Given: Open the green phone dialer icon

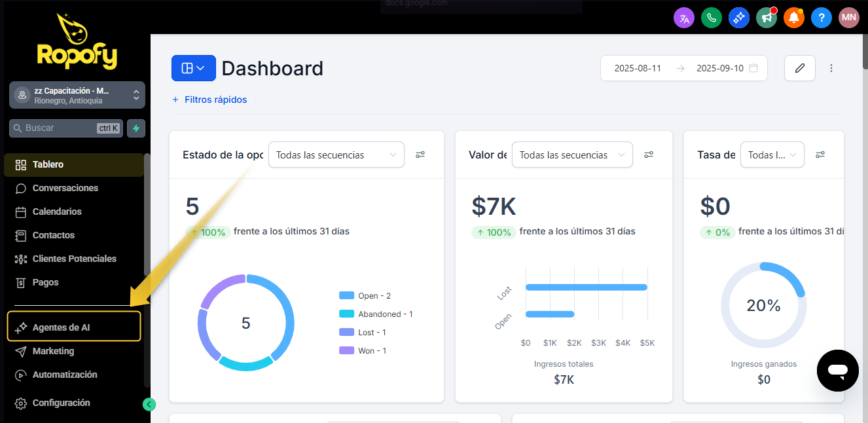Looking at the screenshot, I should (x=712, y=18).
